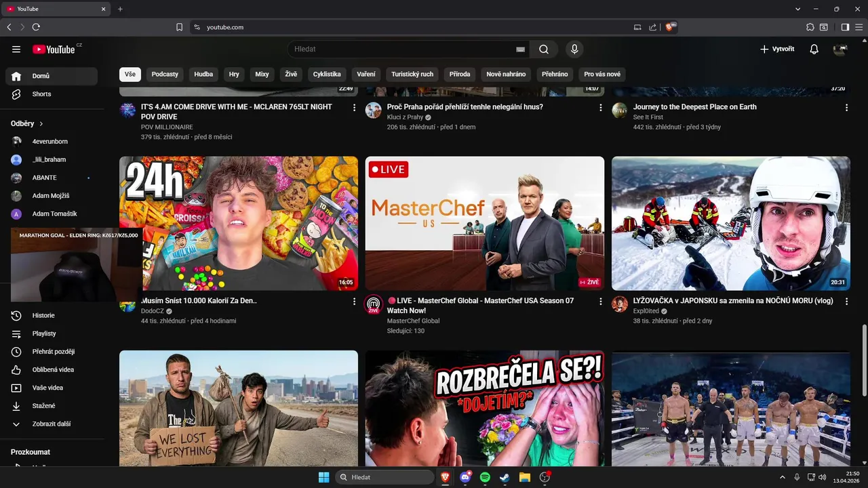Open MasterChef Global channel avatar
The width and height of the screenshot is (868, 488).
click(x=374, y=304)
